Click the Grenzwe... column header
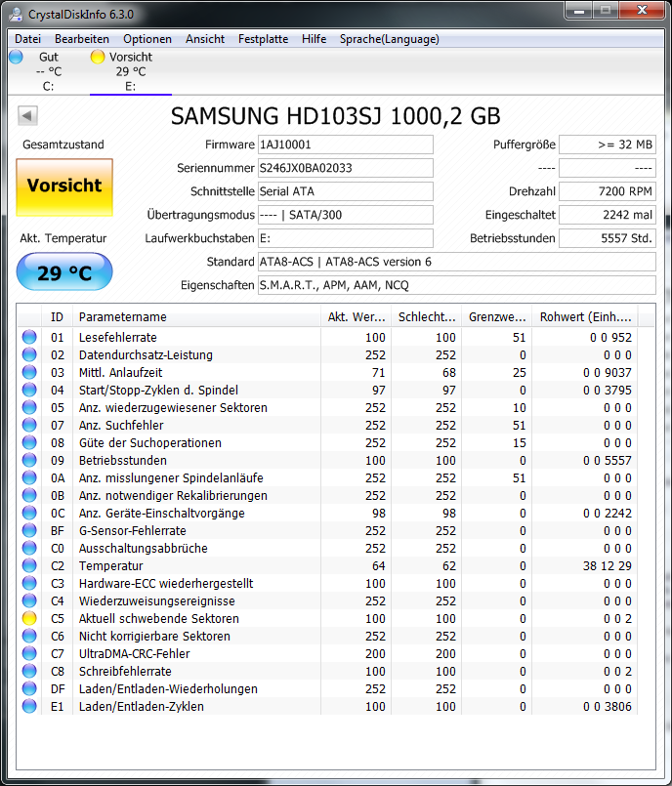This screenshot has width=672, height=786. pyautogui.click(x=497, y=316)
